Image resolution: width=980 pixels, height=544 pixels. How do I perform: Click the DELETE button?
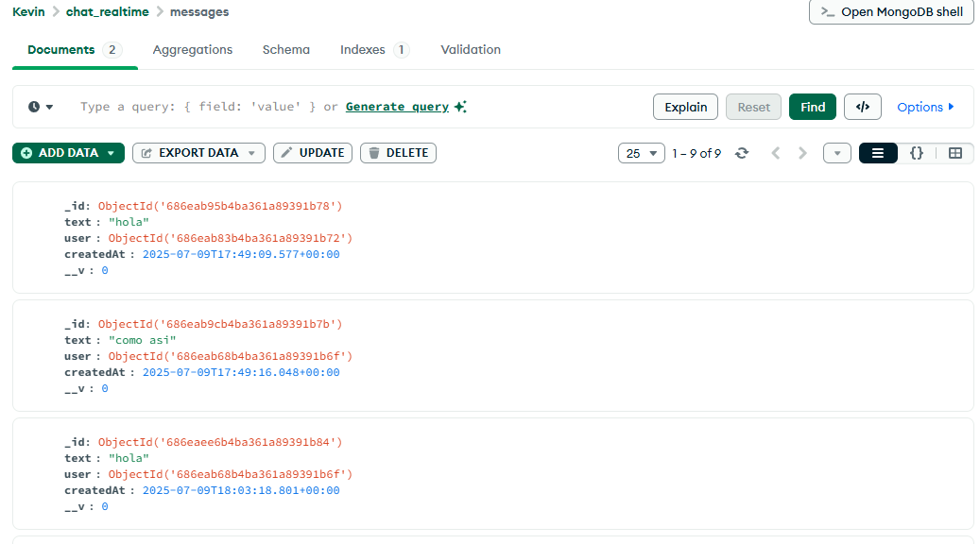click(398, 153)
